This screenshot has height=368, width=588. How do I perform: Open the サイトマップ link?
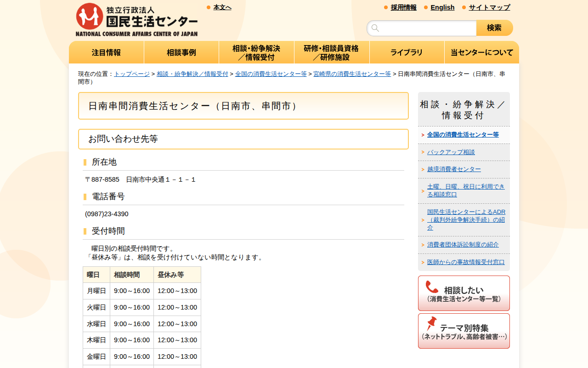[x=489, y=7]
